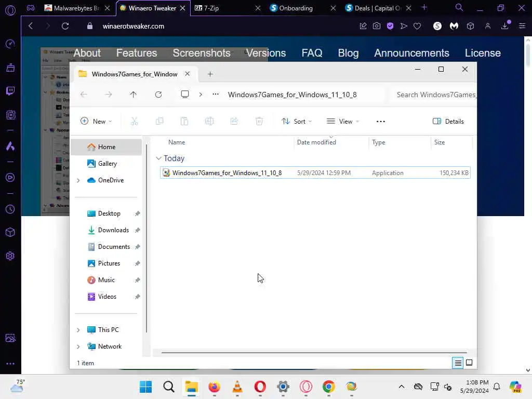Open Malwarebytes extension icon in toolbar

454,26
